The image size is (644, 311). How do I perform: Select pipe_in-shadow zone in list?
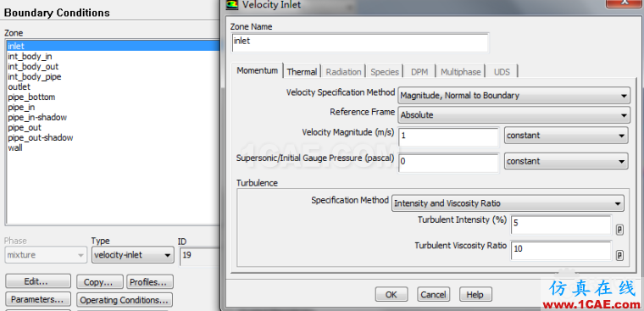(x=37, y=118)
